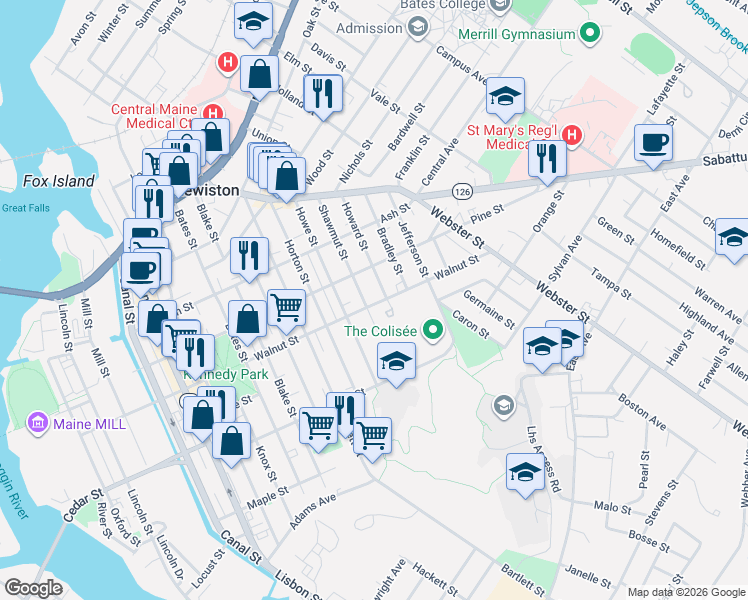
Task: Click the Merrill Gymnasium text label
Action: point(517,34)
